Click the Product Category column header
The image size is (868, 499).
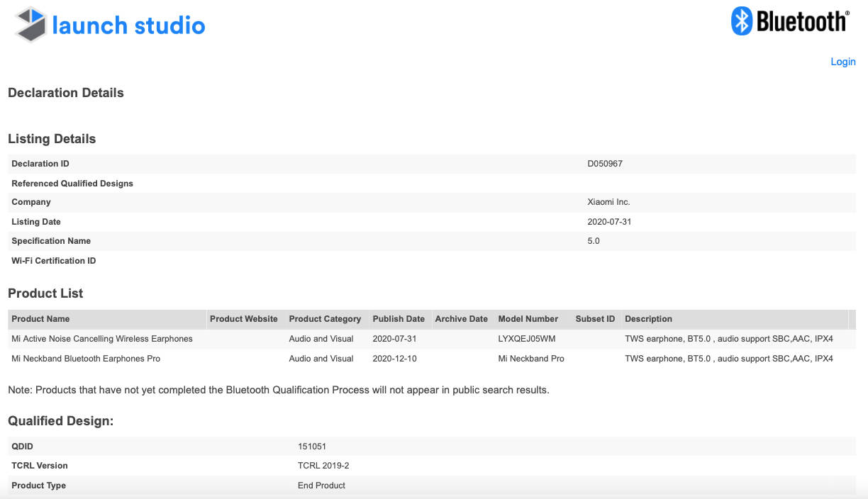click(x=325, y=319)
